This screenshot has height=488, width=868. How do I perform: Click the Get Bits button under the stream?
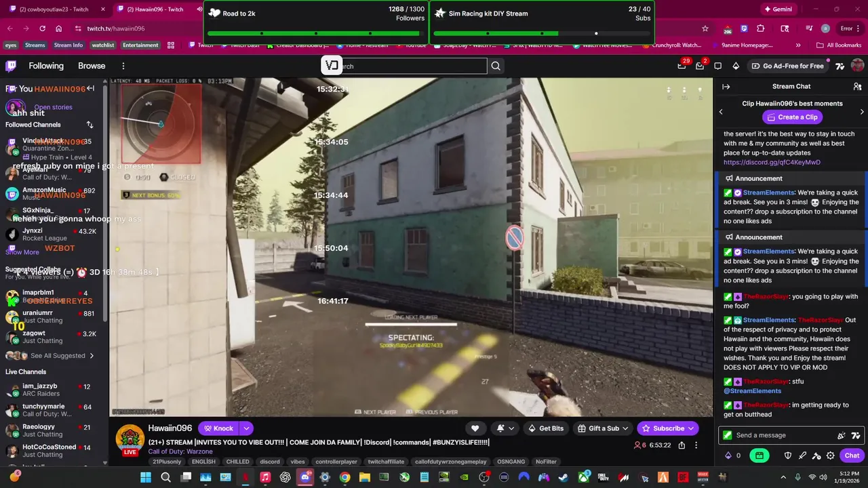click(546, 428)
